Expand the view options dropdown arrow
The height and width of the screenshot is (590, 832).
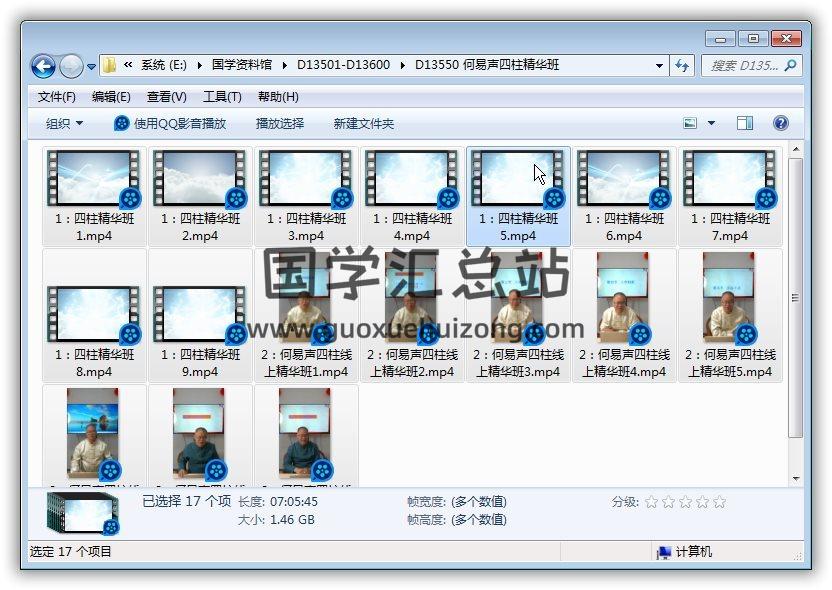tap(711, 123)
